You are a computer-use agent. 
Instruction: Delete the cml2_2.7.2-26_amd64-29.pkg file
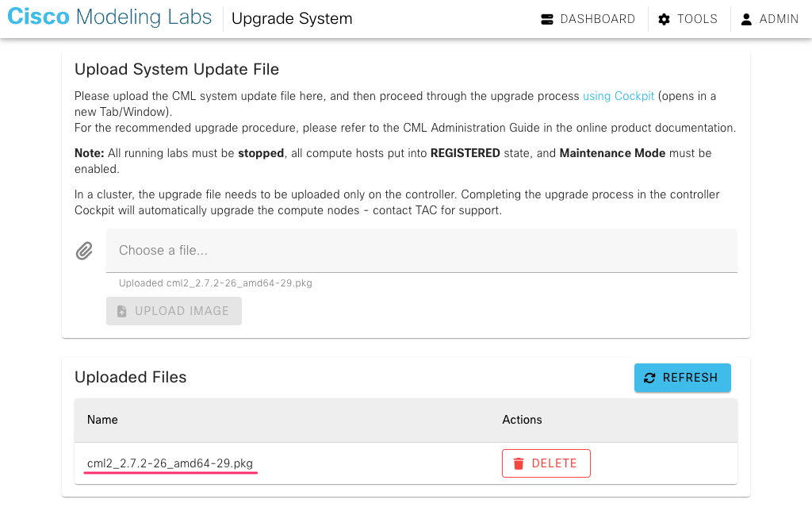click(x=546, y=463)
